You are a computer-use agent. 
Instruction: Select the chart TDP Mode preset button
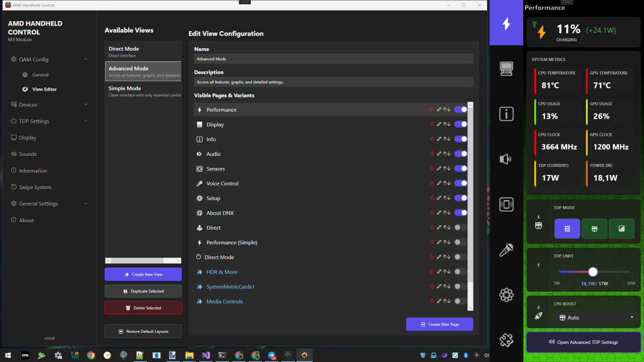pyautogui.click(x=621, y=229)
